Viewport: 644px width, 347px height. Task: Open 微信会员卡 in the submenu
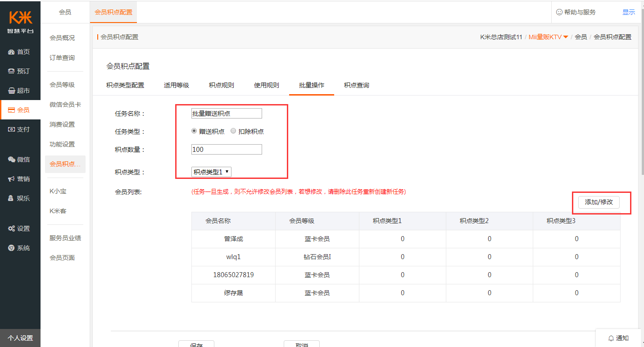[x=65, y=105]
